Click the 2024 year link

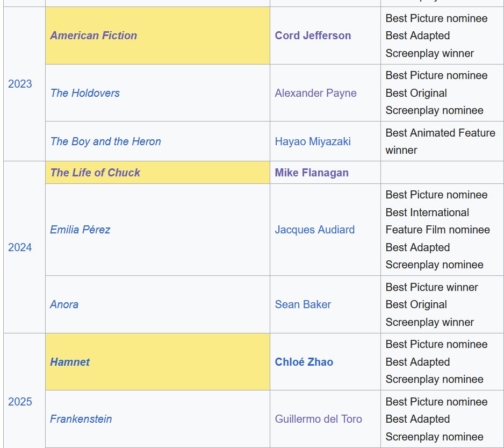coord(20,247)
